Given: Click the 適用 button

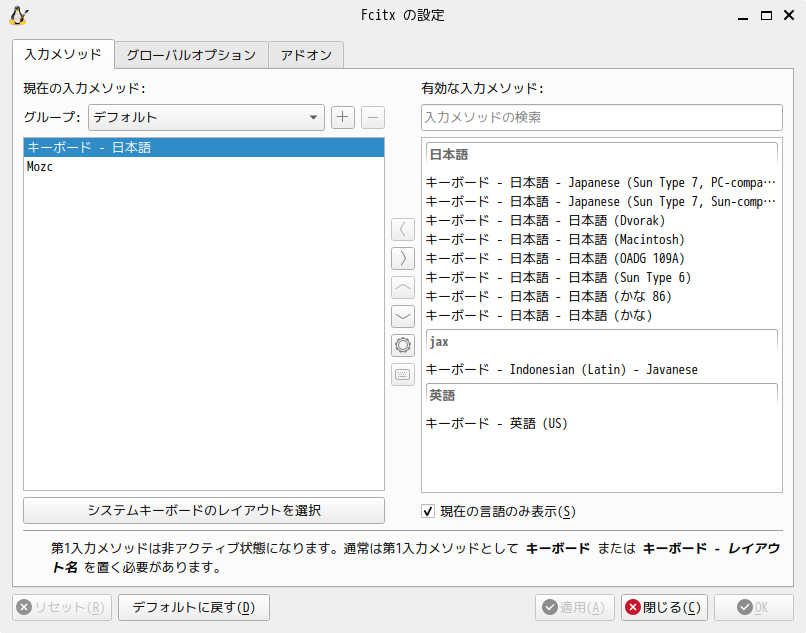Looking at the screenshot, I should pos(574,606).
